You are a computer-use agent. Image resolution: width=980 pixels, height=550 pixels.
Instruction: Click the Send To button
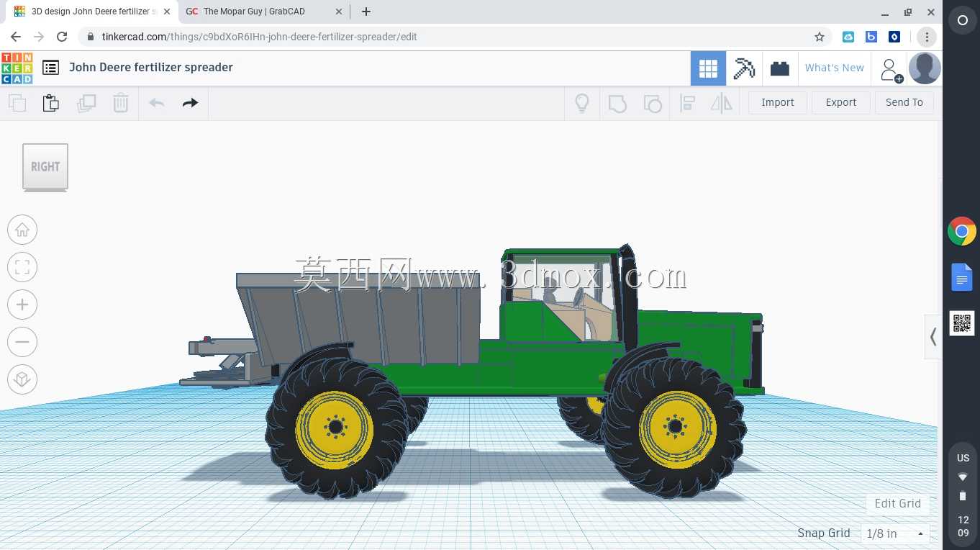click(x=904, y=102)
